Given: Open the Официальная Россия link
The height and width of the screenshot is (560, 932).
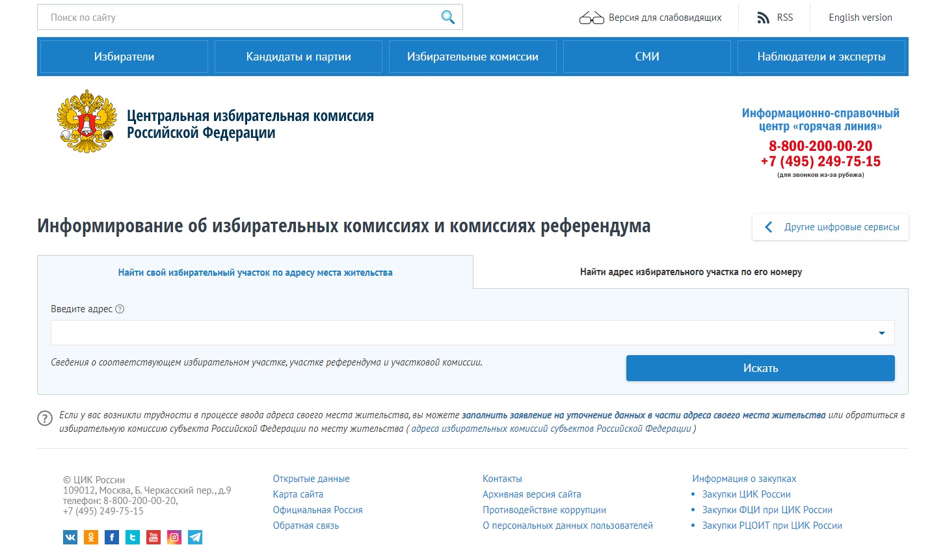Looking at the screenshot, I should pyautogui.click(x=317, y=510).
